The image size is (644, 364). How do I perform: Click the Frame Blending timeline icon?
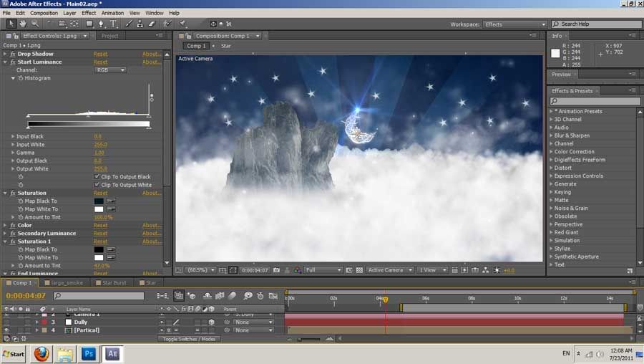point(220,296)
